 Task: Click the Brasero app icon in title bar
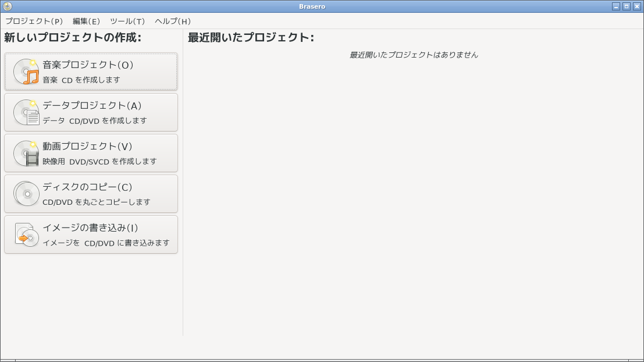tap(8, 6)
